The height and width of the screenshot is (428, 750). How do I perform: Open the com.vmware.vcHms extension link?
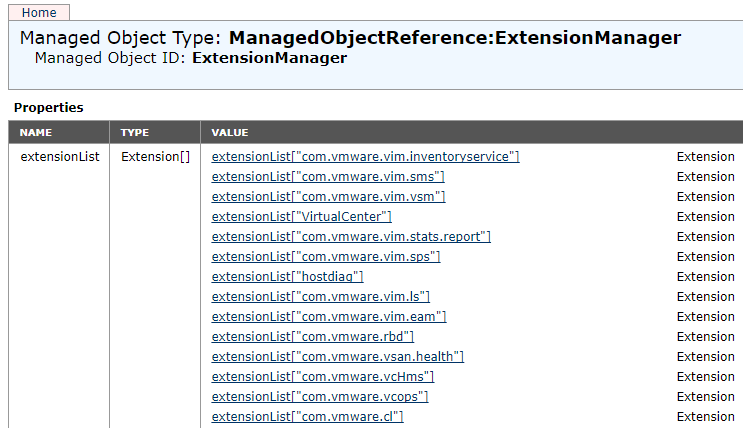tap(323, 378)
